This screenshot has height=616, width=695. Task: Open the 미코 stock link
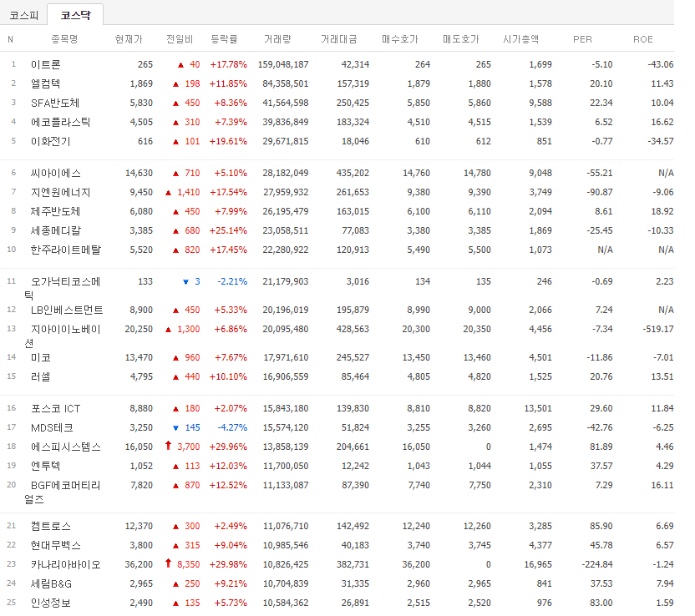(x=40, y=357)
